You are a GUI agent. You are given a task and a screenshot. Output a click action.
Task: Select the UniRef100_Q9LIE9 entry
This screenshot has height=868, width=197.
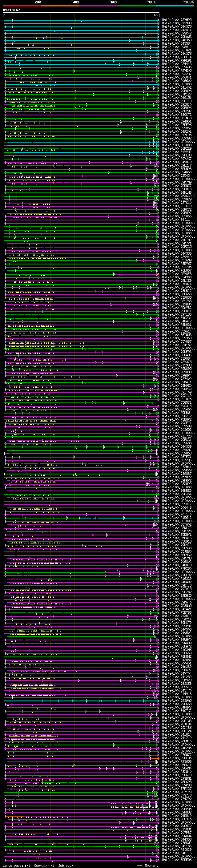[x=176, y=280]
